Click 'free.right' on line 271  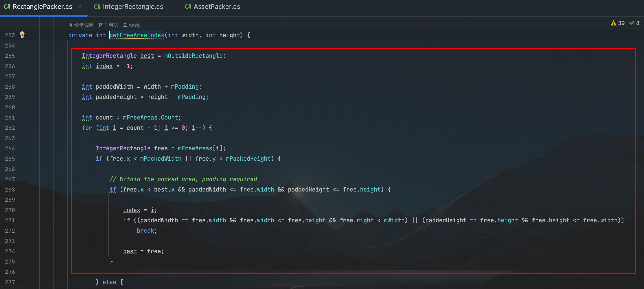click(x=357, y=220)
